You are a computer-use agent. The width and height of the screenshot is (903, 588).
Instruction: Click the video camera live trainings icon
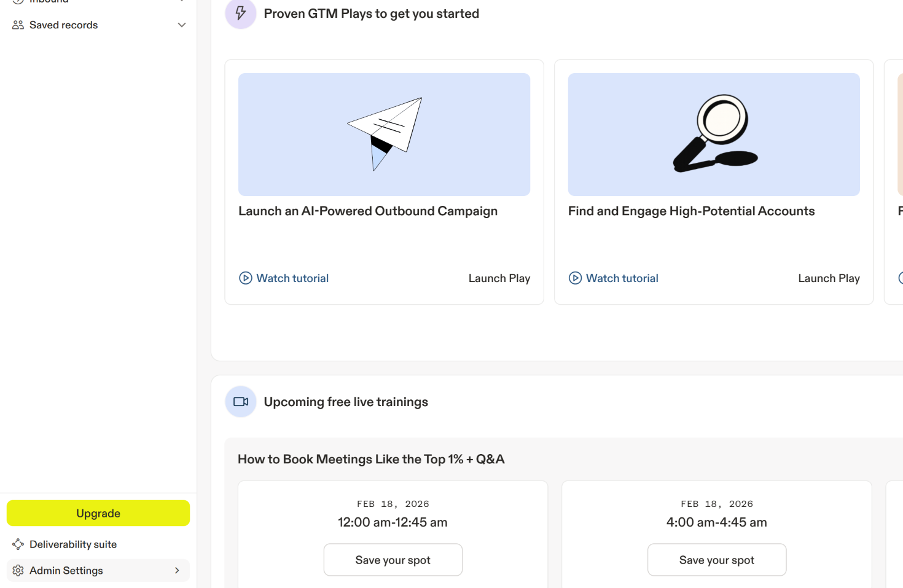click(x=241, y=402)
